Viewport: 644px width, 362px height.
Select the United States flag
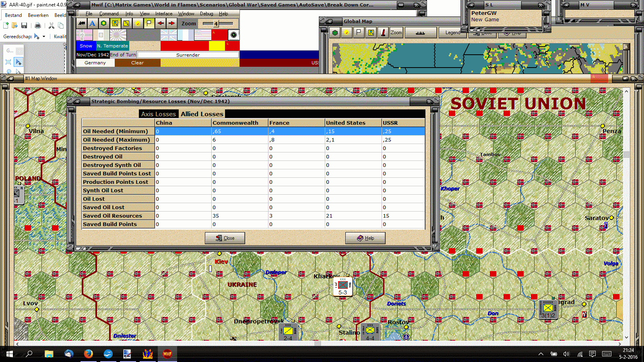(202, 35)
